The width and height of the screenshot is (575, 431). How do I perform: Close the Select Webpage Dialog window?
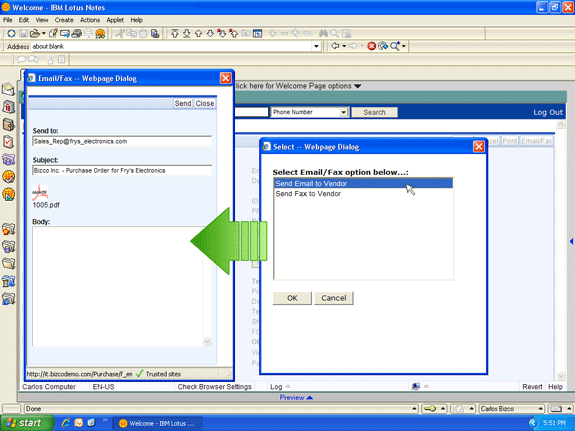479,147
